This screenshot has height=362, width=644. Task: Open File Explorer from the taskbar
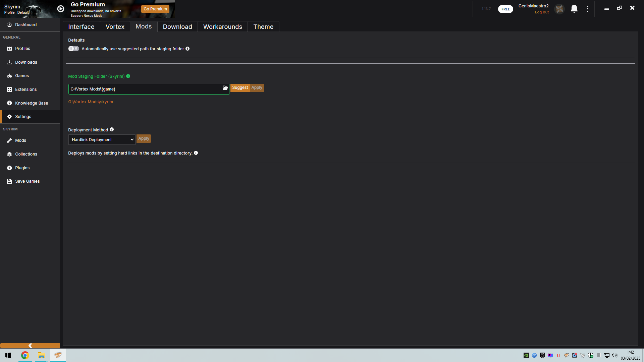(x=41, y=355)
